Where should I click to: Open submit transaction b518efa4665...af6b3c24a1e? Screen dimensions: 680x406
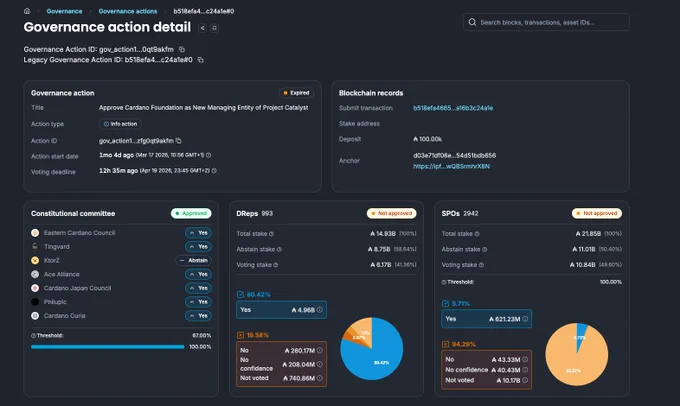coord(453,108)
